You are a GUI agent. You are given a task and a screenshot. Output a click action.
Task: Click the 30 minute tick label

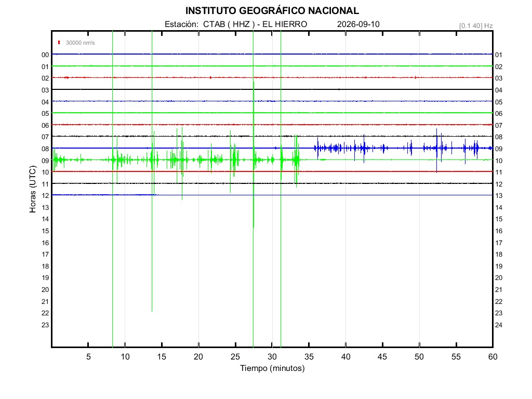pyautogui.click(x=272, y=356)
